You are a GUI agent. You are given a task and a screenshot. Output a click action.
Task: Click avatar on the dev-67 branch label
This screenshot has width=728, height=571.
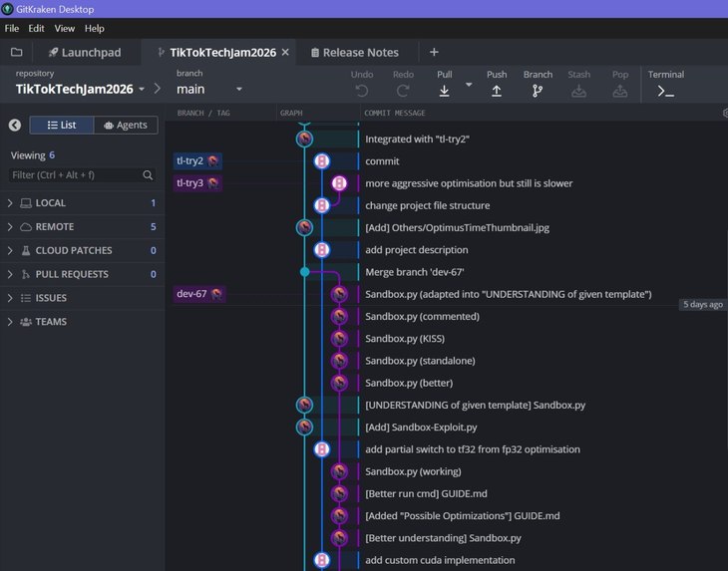click(x=216, y=294)
